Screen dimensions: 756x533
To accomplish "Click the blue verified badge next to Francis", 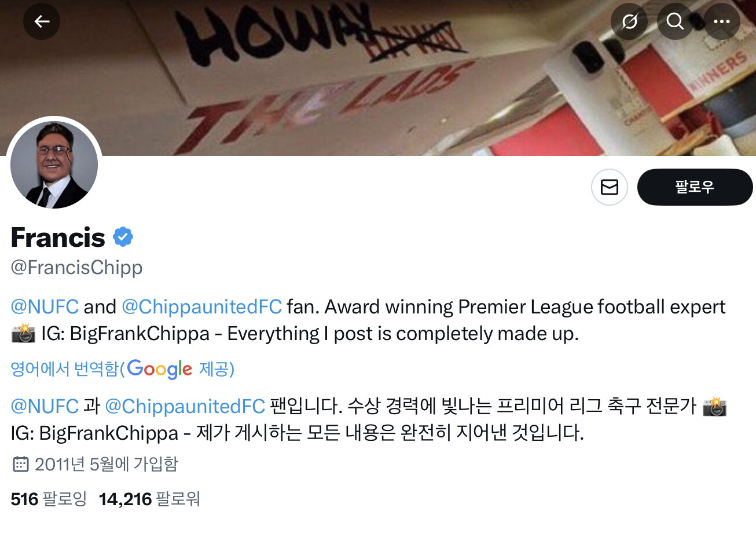I will click(123, 237).
